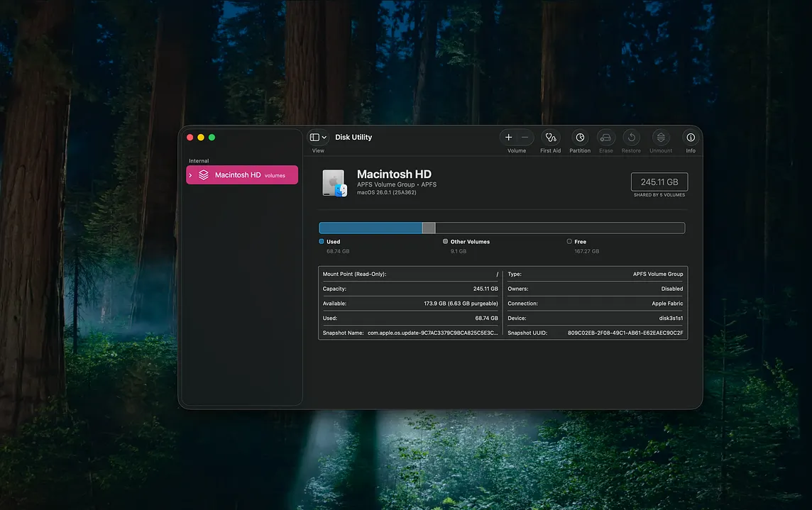812x510 pixels.
Task: Click the Available 173.9 GB value
Action: click(x=461, y=304)
